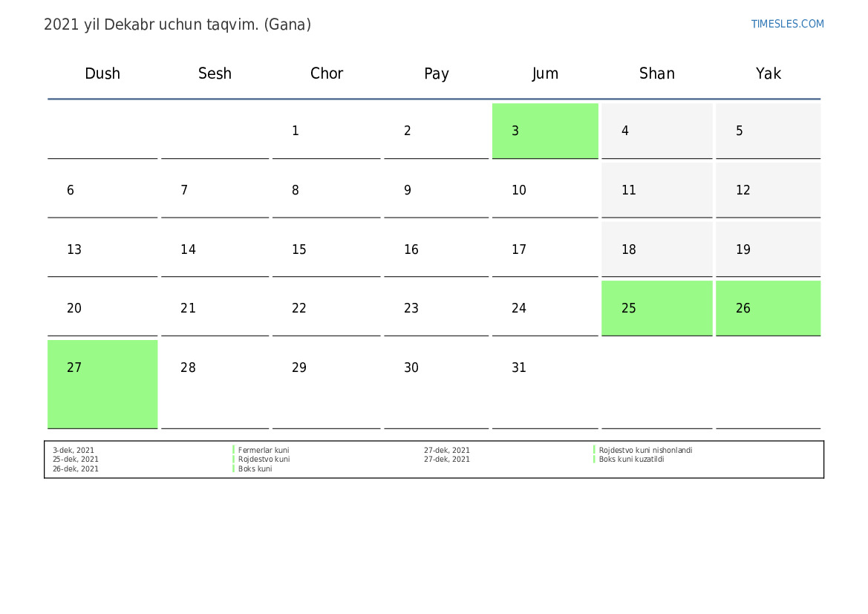Open the TIMESLES.COM link
The width and height of the screenshot is (868, 614).
(787, 24)
